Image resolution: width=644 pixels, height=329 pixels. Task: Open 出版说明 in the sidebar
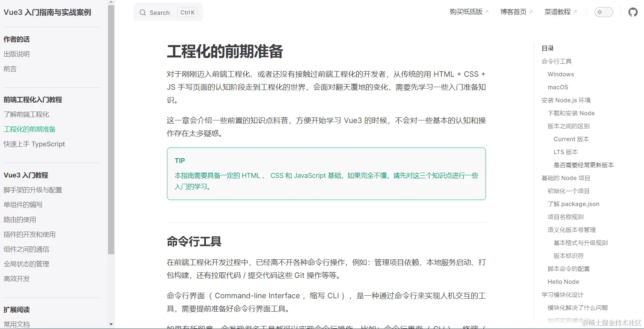[17, 54]
